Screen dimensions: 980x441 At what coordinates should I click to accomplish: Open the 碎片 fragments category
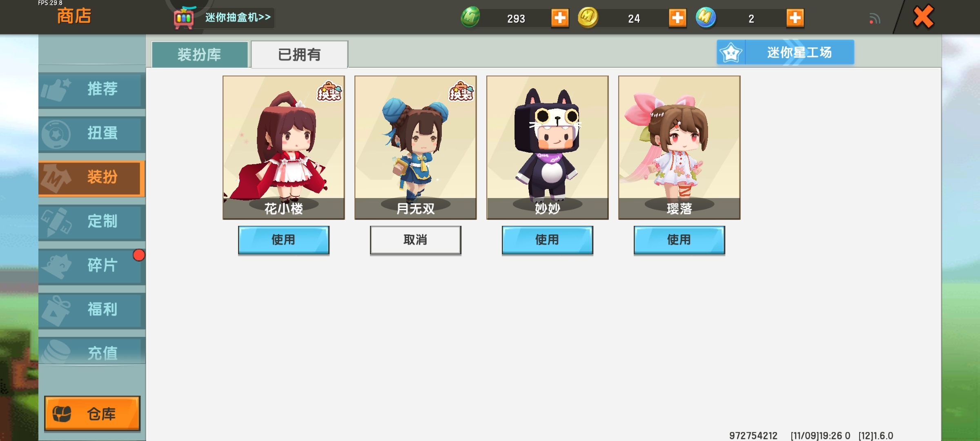click(x=92, y=266)
